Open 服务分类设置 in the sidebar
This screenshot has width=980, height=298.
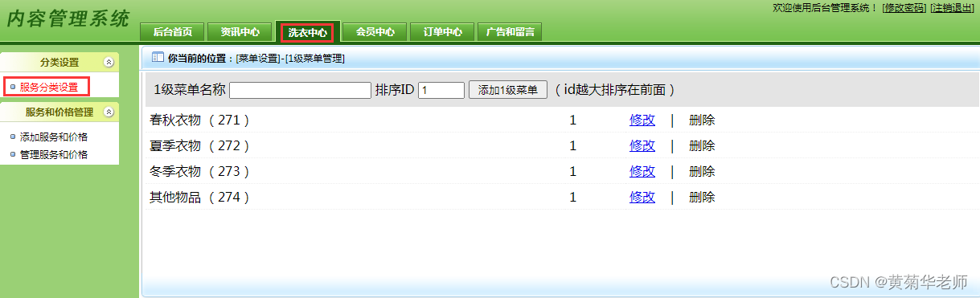49,87
